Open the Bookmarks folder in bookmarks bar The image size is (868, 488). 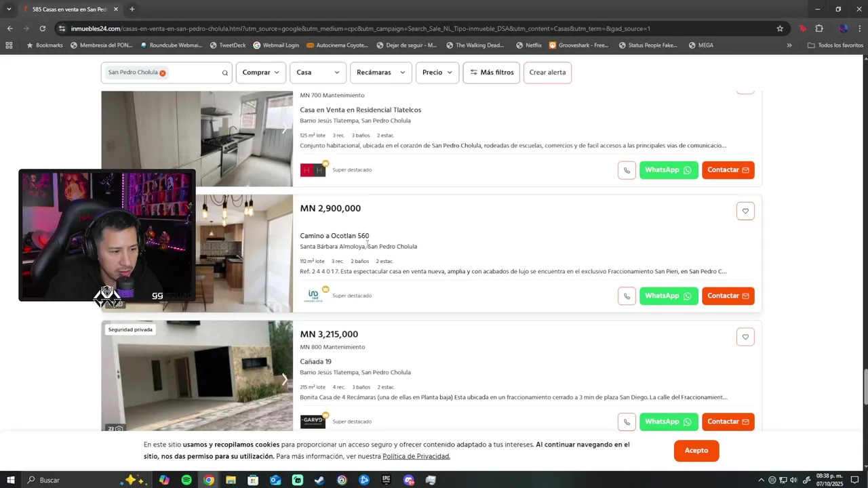pyautogui.click(x=45, y=45)
